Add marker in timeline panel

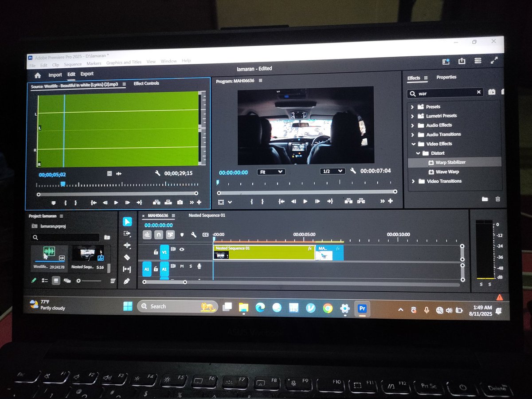pyautogui.click(x=182, y=235)
